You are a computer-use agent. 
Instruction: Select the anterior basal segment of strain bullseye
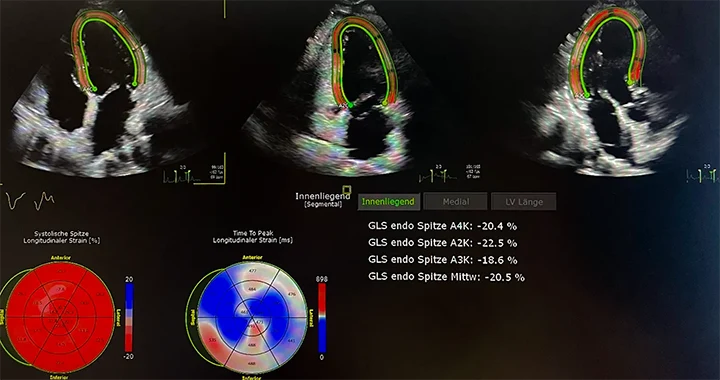click(x=60, y=273)
